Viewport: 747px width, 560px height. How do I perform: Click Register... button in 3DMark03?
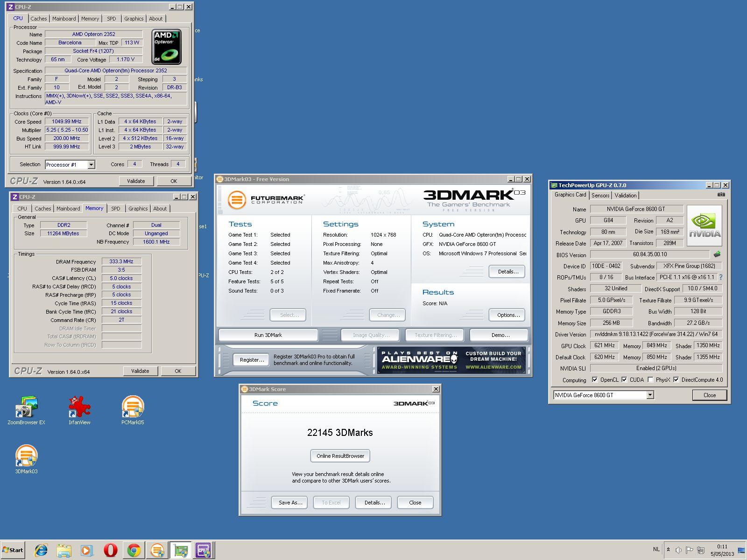(252, 360)
